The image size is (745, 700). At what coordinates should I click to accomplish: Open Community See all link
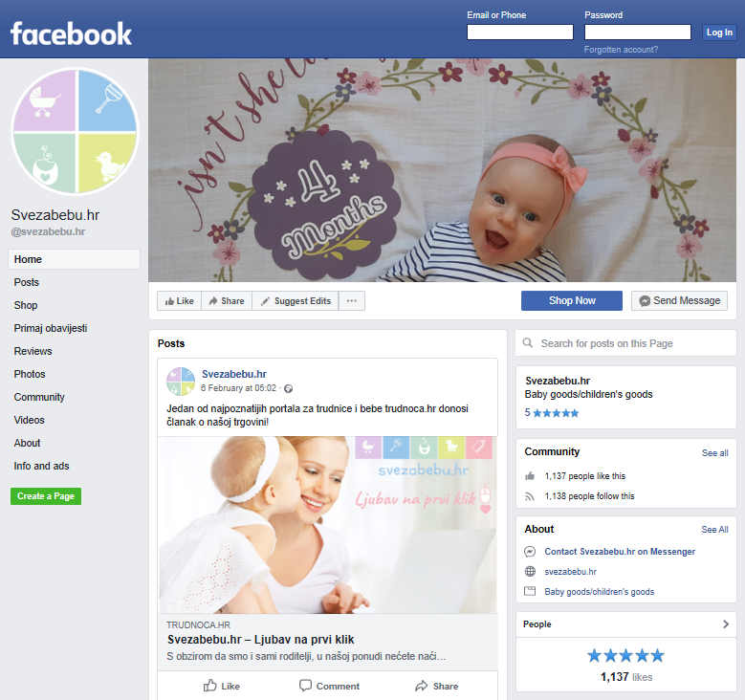(x=714, y=453)
